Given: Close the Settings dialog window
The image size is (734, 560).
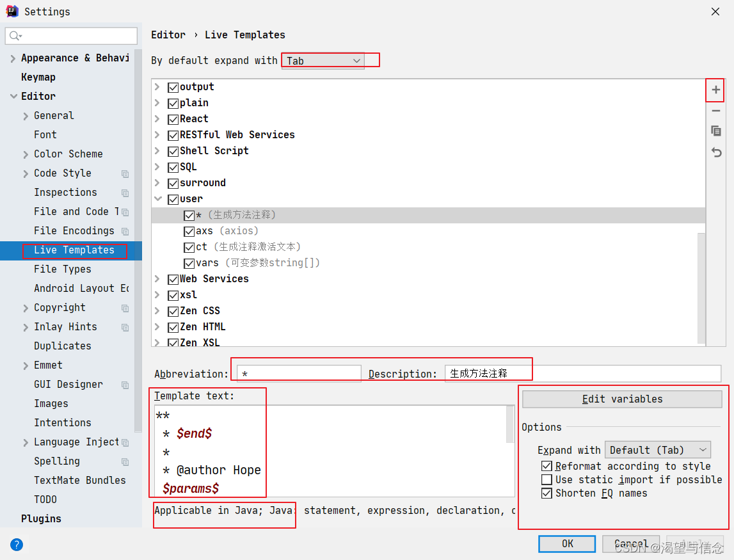Looking at the screenshot, I should click(x=715, y=12).
